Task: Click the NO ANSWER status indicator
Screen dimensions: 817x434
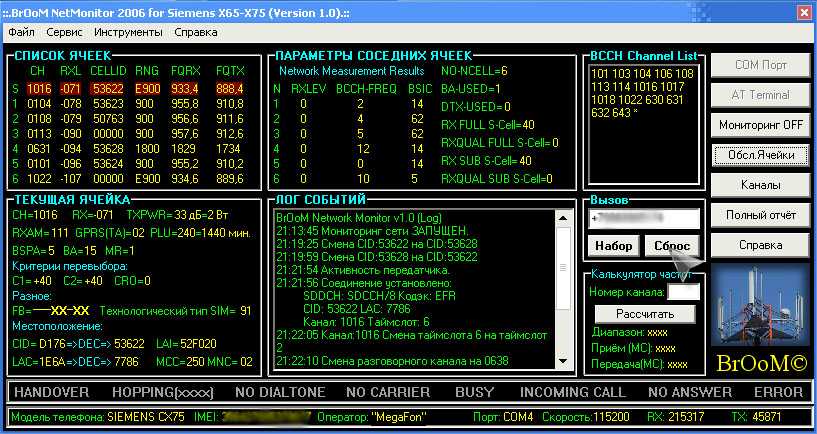Action: (690, 392)
